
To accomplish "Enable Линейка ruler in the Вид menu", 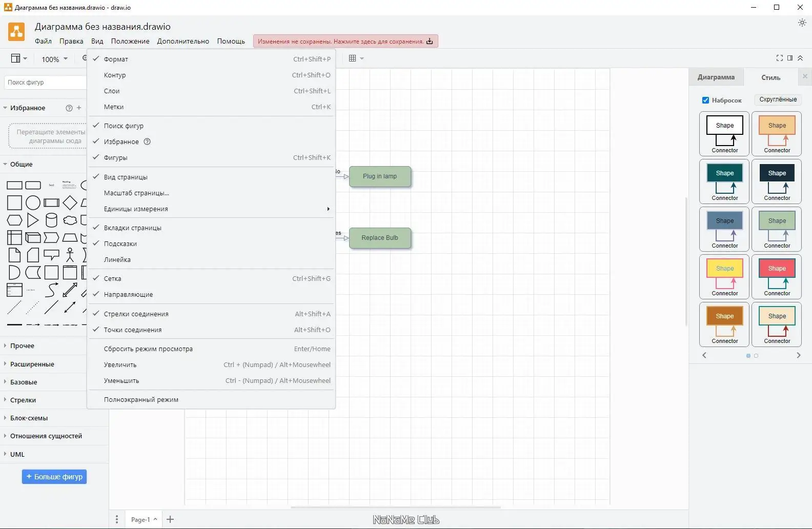I will [x=117, y=260].
